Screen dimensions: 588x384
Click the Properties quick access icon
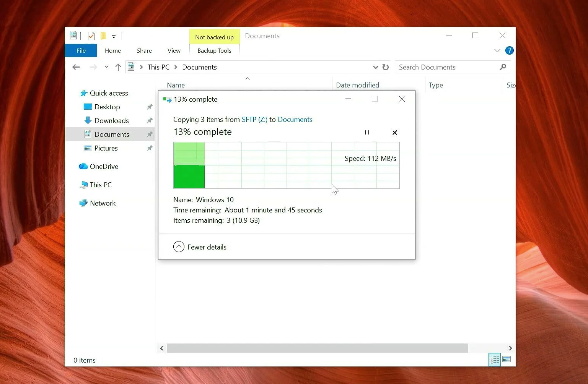(x=91, y=36)
